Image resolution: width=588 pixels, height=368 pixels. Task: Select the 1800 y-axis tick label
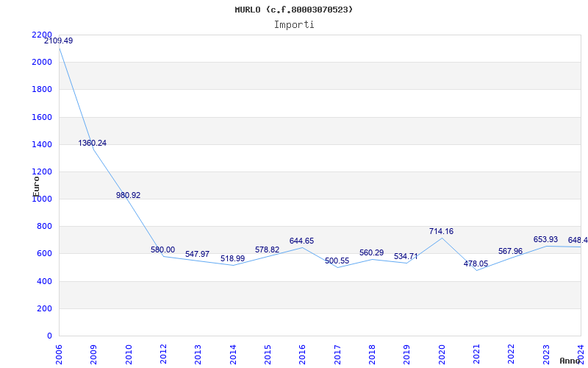coord(42,90)
